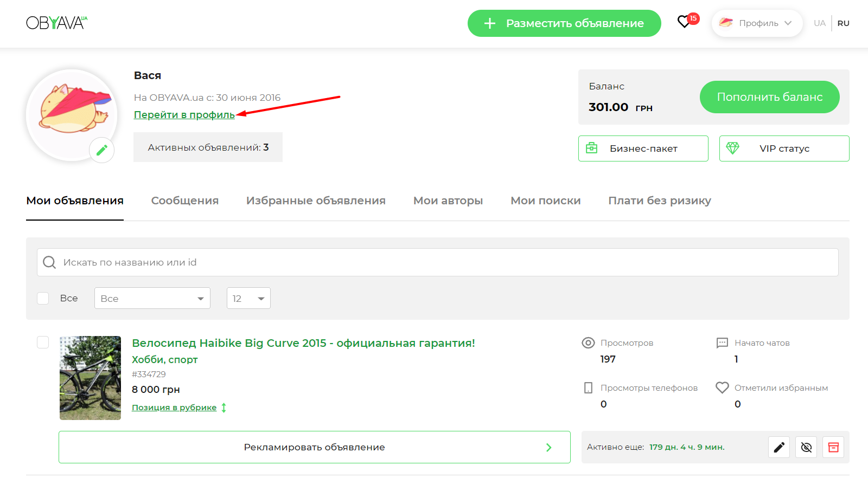Click the position arrows icon beside rubric link

point(224,408)
